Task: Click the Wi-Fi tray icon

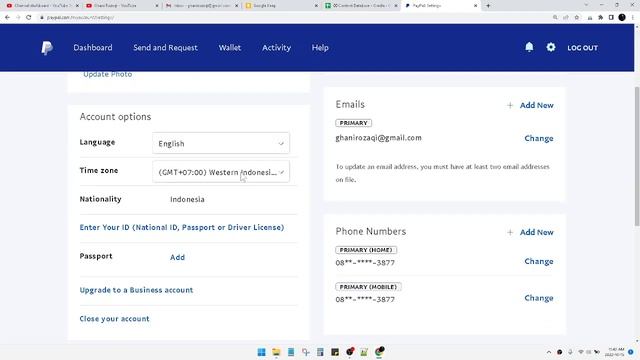Action: (x=580, y=352)
